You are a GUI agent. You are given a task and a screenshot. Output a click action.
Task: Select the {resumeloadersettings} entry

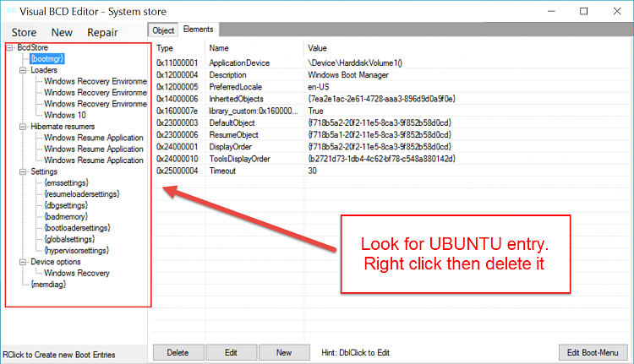[x=82, y=194]
